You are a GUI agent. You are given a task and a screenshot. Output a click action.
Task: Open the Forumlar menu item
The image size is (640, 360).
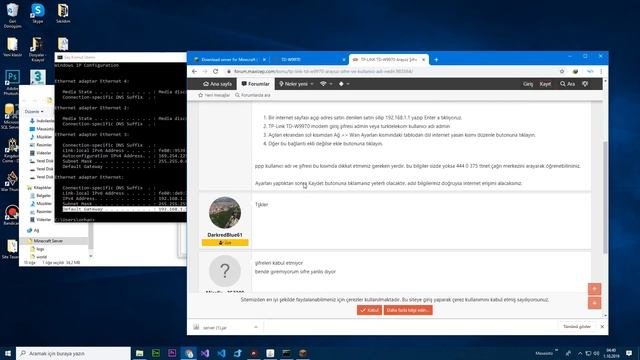256,84
